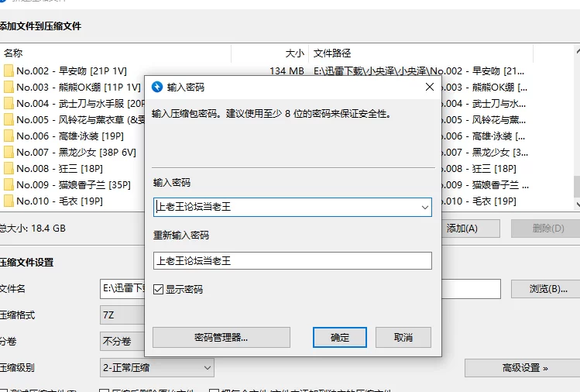Sort by the 大小 column header
This screenshot has height=392, width=580.
(294, 53)
